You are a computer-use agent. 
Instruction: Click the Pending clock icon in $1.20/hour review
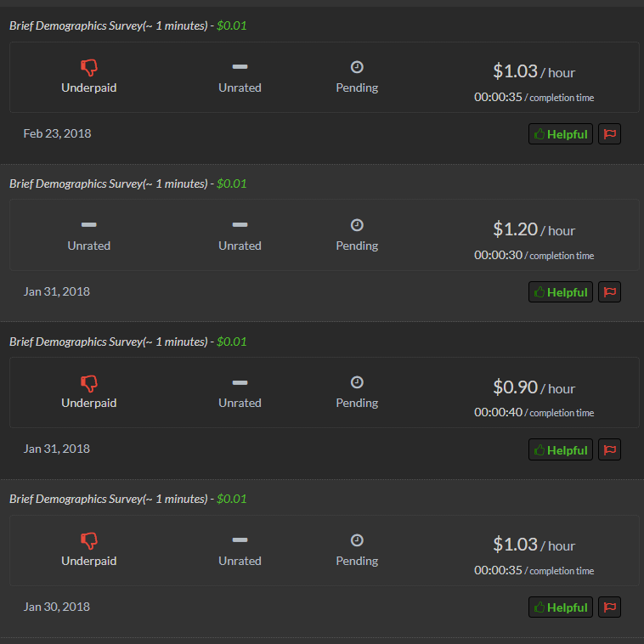click(357, 225)
